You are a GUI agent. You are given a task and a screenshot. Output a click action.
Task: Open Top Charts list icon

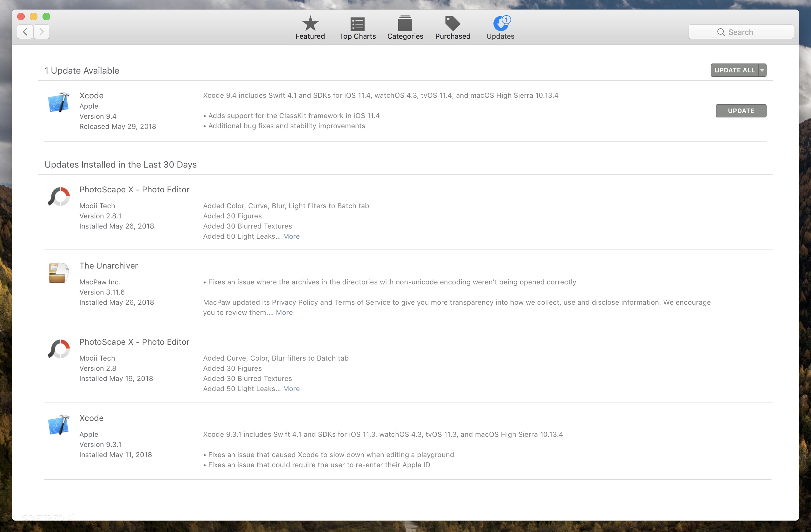(357, 24)
